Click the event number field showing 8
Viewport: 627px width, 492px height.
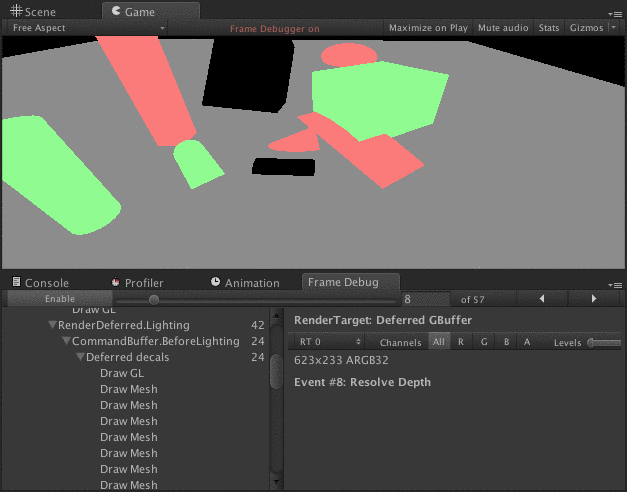point(425,299)
